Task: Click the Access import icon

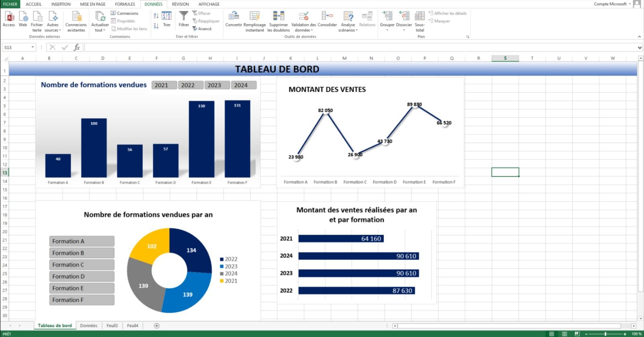Action: [9, 17]
